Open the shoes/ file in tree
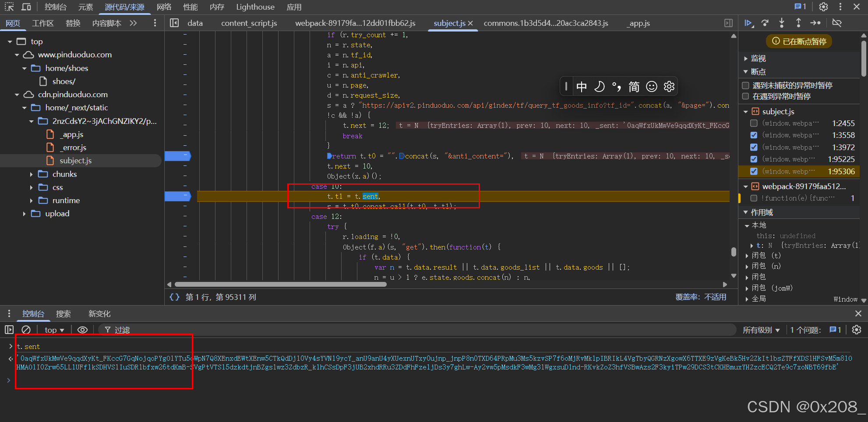This screenshot has width=868, height=422. pos(64,81)
